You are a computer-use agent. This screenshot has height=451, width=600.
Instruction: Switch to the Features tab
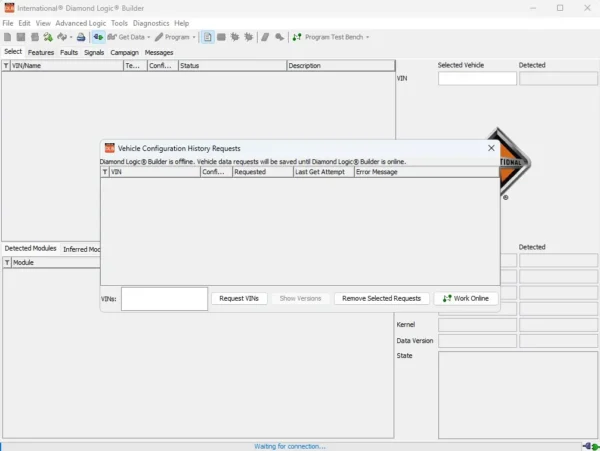[x=41, y=52]
